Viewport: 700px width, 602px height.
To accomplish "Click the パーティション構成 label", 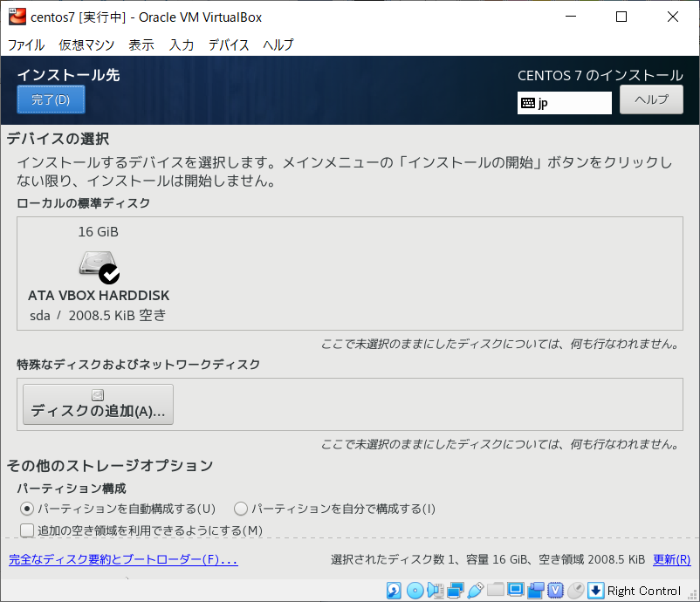I will click(x=72, y=489).
